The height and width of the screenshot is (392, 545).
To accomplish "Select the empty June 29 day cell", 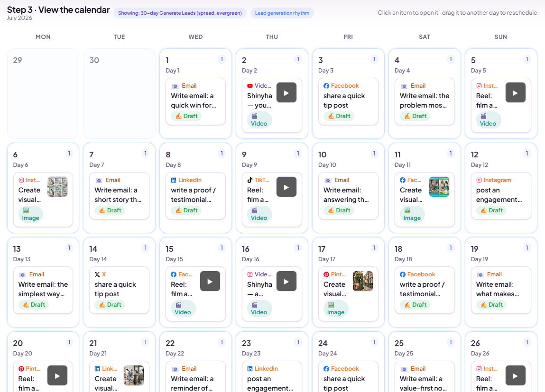I will pyautogui.click(x=43, y=94).
